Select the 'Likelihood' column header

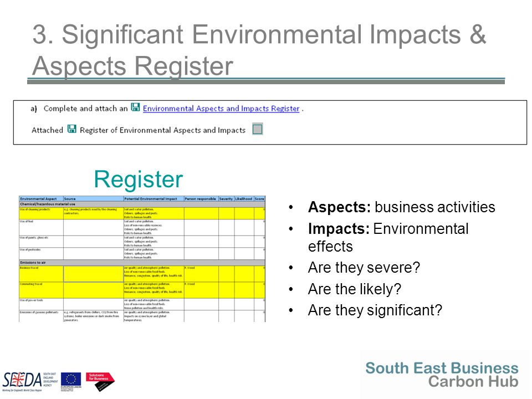244,198
